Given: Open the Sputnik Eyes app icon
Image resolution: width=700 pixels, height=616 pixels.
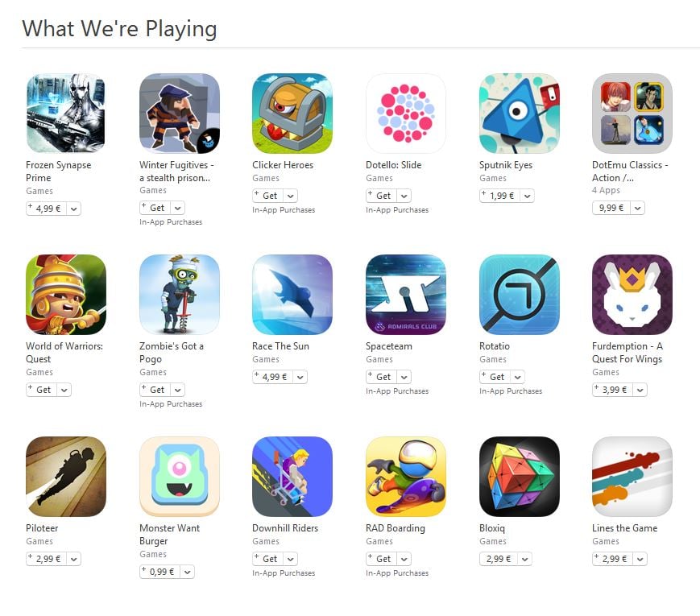Looking at the screenshot, I should tap(520, 114).
